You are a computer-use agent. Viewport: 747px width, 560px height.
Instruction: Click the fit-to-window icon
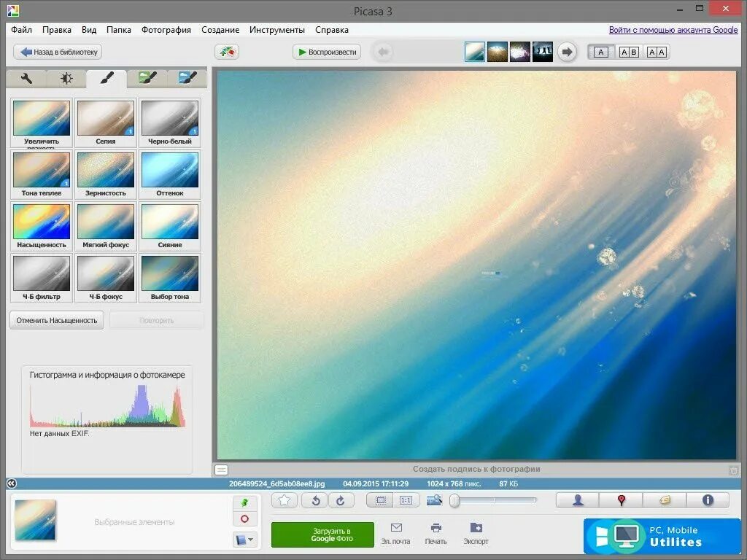point(380,500)
